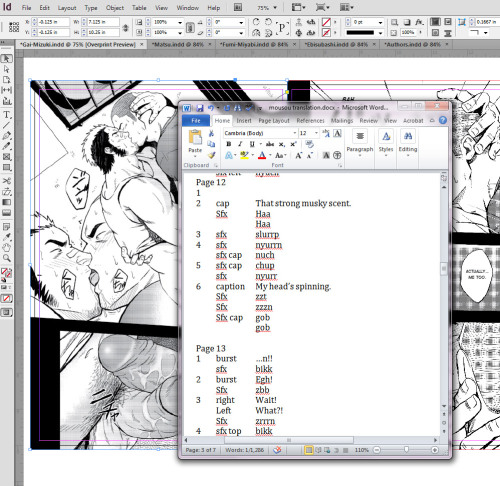The image size is (500, 486).
Task: Open the font size 12 dropdown
Action: pos(316,133)
